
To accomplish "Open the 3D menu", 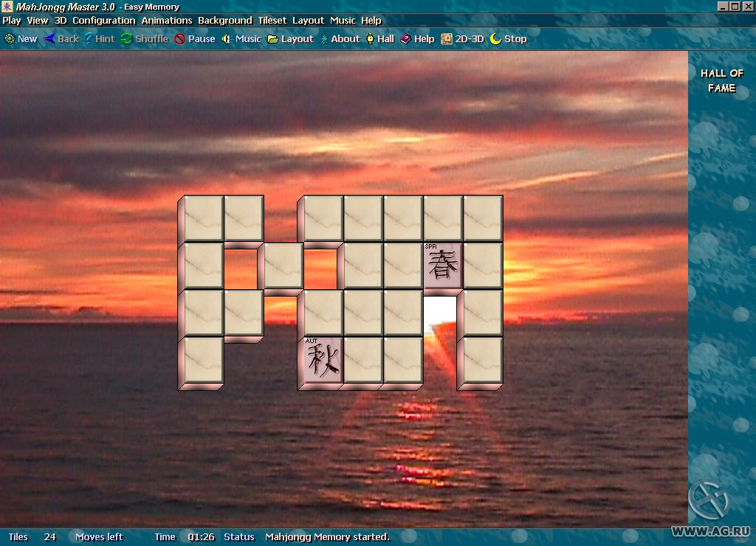I will [x=61, y=21].
